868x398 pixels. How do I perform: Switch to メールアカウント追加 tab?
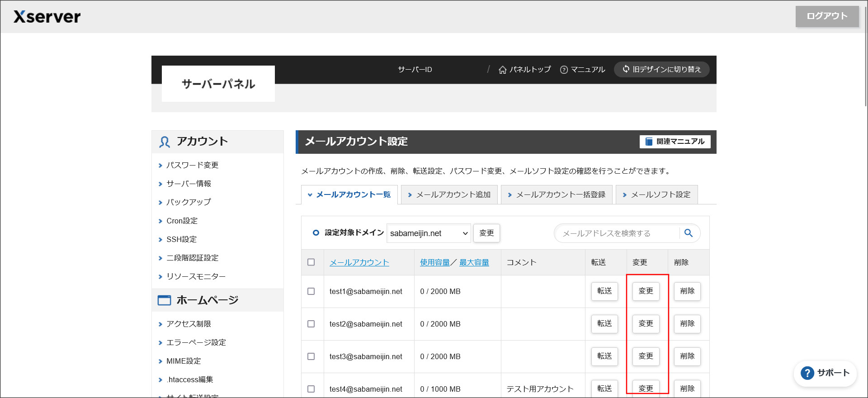point(449,194)
